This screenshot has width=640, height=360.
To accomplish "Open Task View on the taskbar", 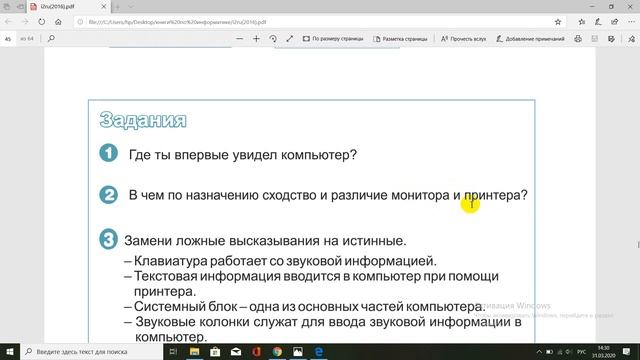I will [x=173, y=351].
